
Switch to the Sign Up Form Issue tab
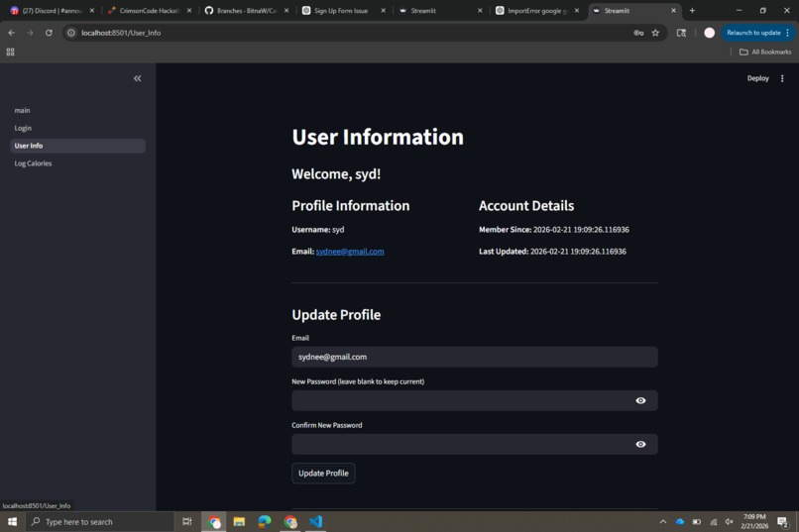coord(343,11)
